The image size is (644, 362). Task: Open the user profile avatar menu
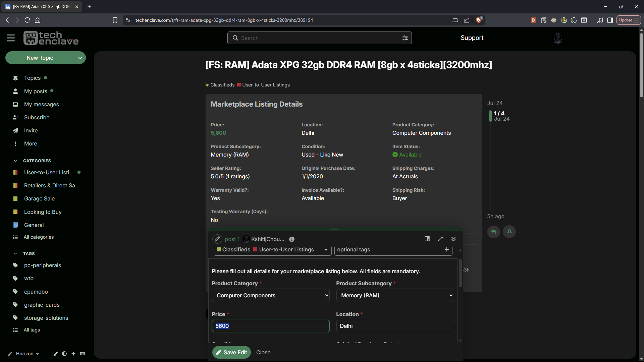coord(558,38)
